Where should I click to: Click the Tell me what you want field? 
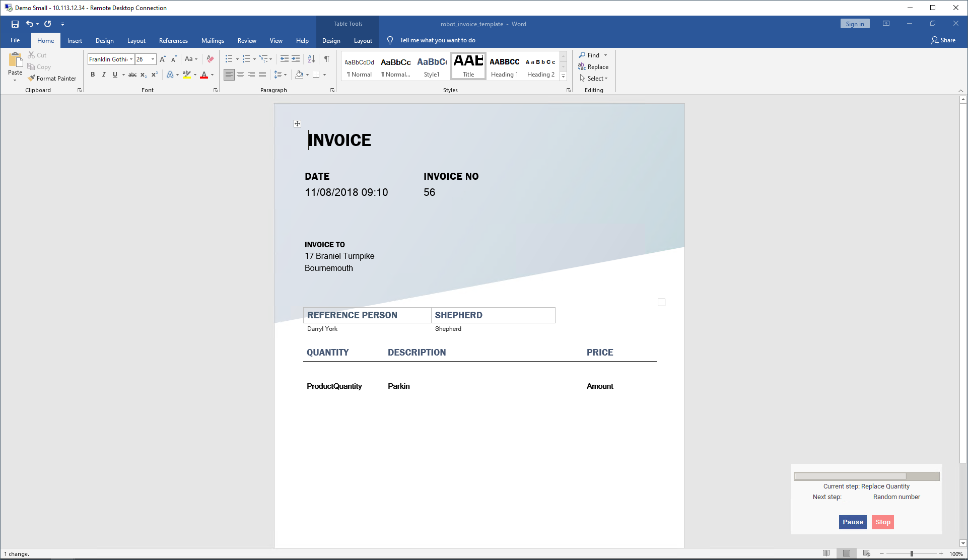(437, 40)
